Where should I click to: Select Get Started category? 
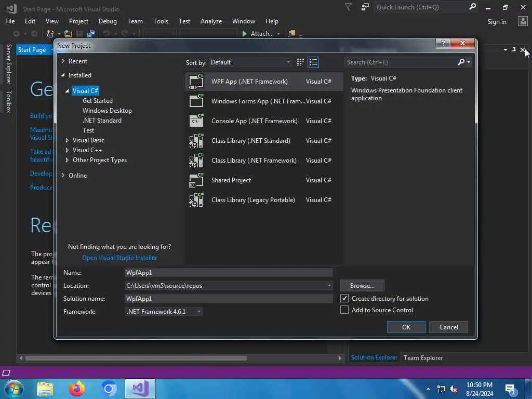(98, 101)
